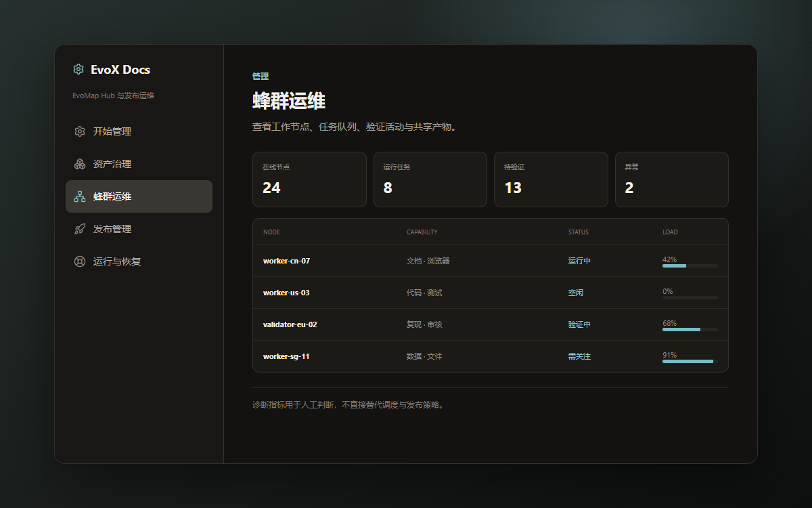The image size is (812, 508).
Task: Click the 0% load bar for worker-us-03
Action: pos(690,298)
